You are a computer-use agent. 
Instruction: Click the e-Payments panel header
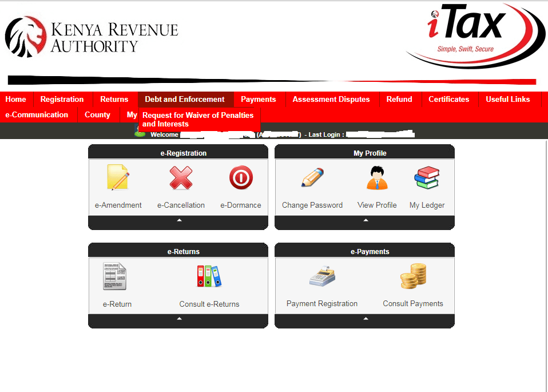(x=364, y=251)
